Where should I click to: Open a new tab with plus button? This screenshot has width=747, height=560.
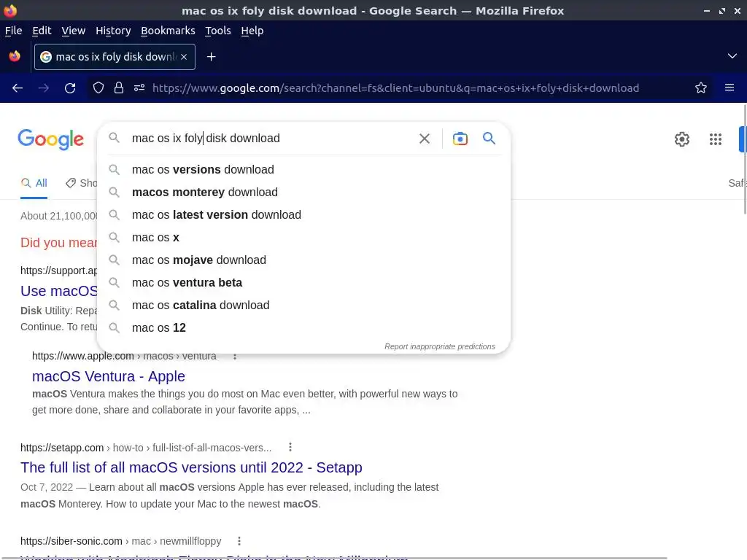click(x=211, y=57)
